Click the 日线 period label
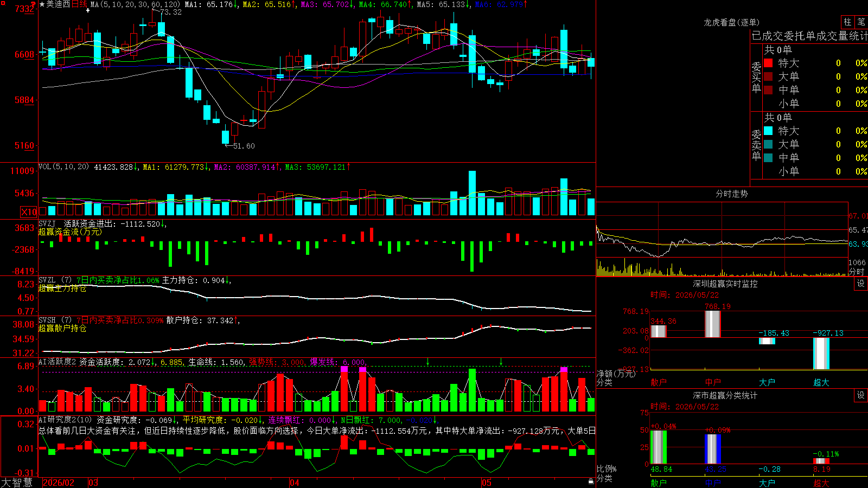The width and height of the screenshot is (868, 488). point(79,4)
